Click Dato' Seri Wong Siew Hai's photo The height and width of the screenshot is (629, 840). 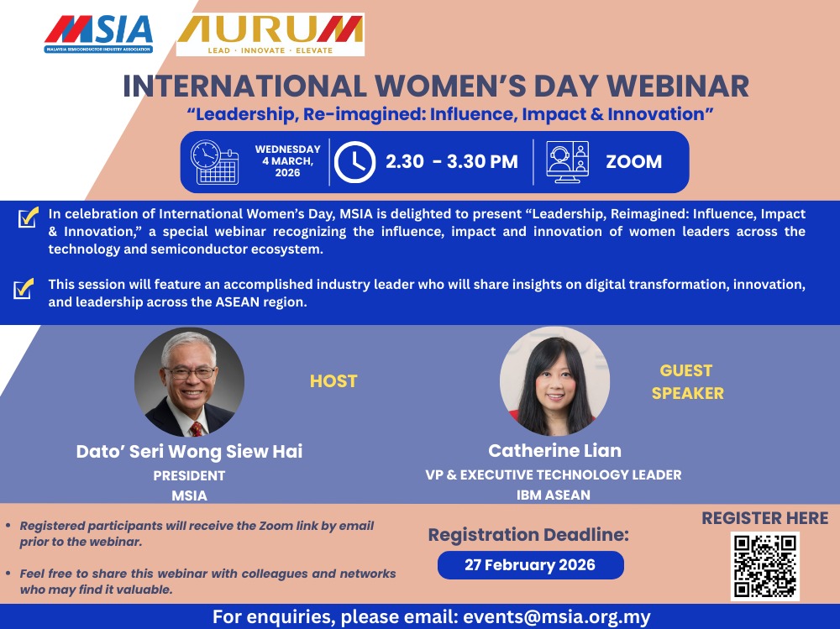pyautogui.click(x=189, y=382)
